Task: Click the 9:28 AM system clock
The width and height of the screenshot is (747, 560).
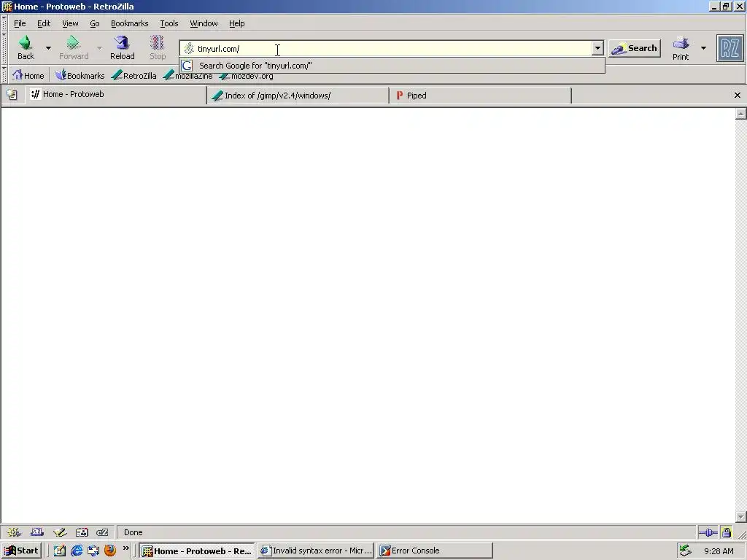Action: (719, 551)
